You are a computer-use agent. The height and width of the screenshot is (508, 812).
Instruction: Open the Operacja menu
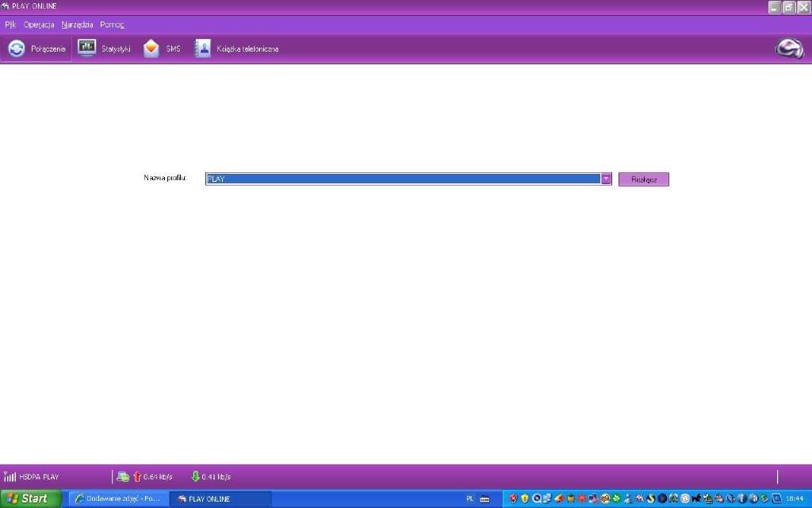[x=39, y=25]
